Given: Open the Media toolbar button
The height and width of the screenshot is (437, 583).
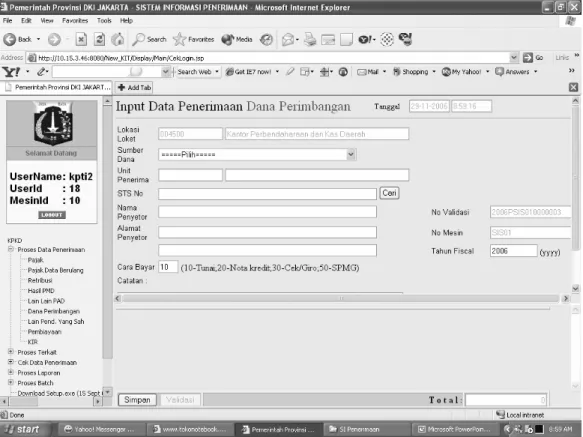Looking at the screenshot, I should pyautogui.click(x=237, y=39).
